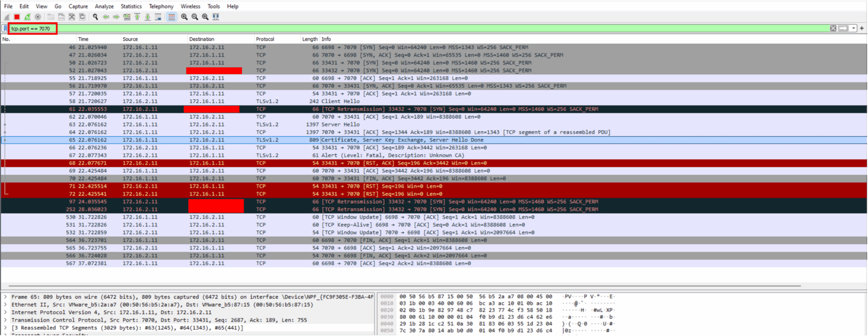Open the display filter history dropdown
Screen dimensions: 868x336
853,28
